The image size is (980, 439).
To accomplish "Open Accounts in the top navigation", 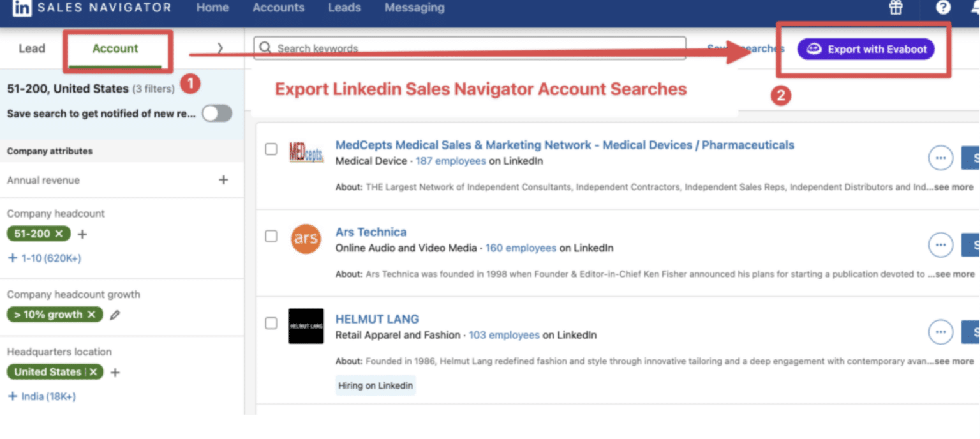I will pyautogui.click(x=278, y=8).
